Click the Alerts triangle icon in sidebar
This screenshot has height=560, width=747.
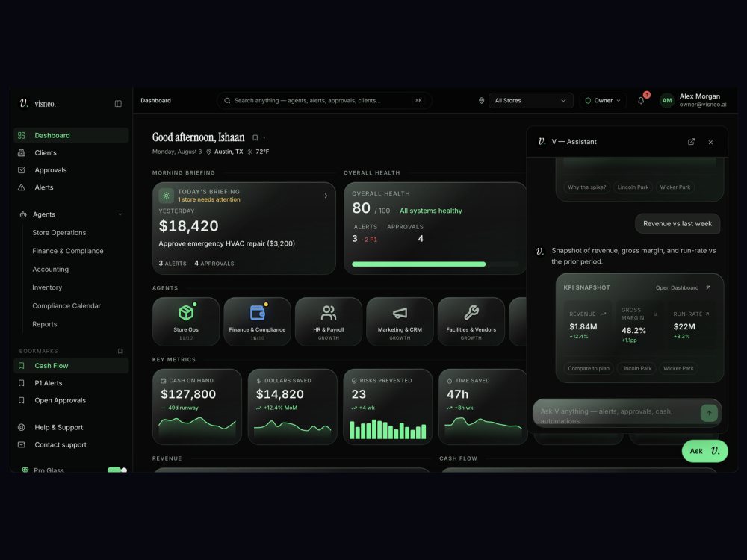[x=22, y=187]
